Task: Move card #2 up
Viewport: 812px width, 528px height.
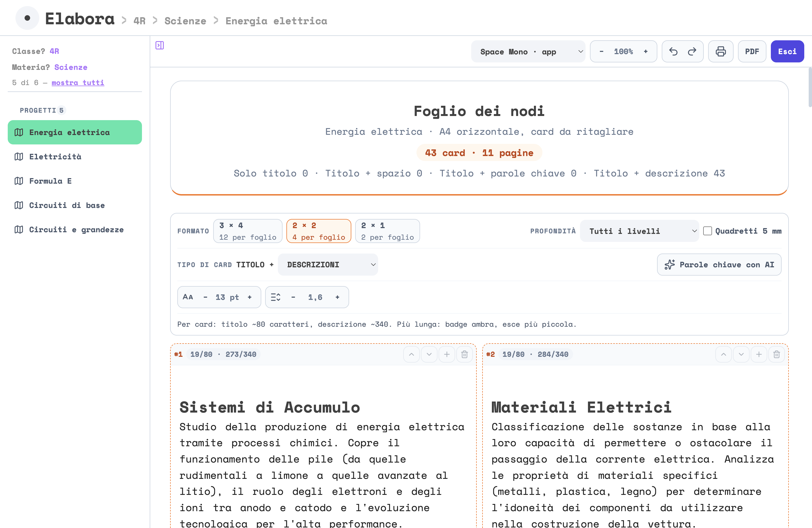Action: tap(724, 354)
